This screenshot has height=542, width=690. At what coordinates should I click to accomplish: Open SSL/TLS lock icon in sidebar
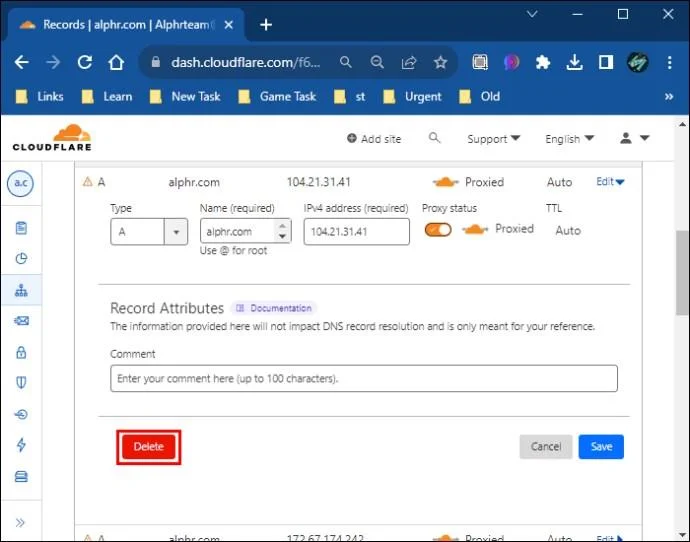click(x=21, y=352)
